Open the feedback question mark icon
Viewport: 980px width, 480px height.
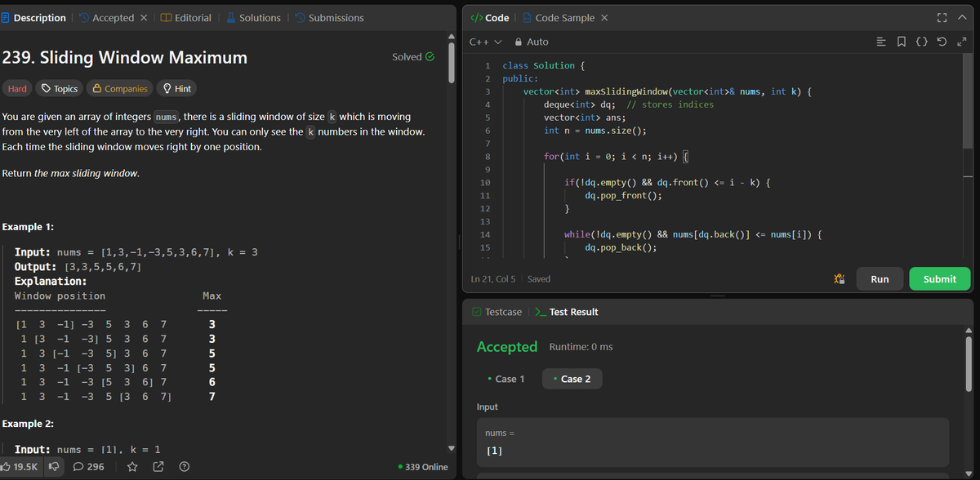tap(184, 467)
